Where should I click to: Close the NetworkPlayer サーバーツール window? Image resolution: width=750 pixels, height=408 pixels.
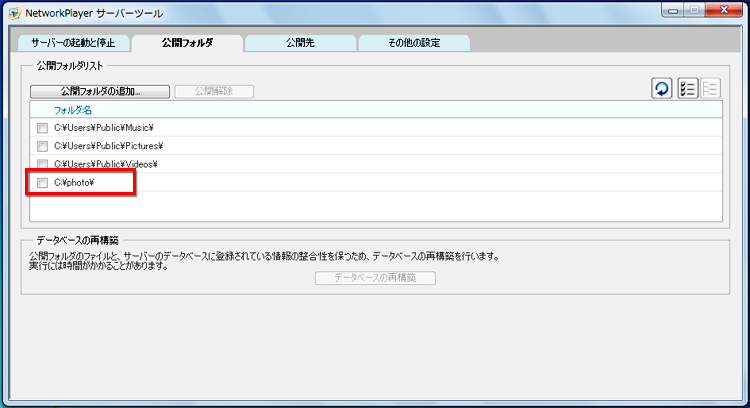[x=724, y=11]
